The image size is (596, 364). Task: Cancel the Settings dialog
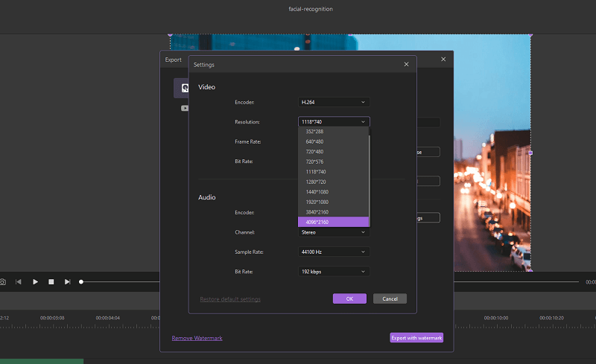pyautogui.click(x=390, y=298)
